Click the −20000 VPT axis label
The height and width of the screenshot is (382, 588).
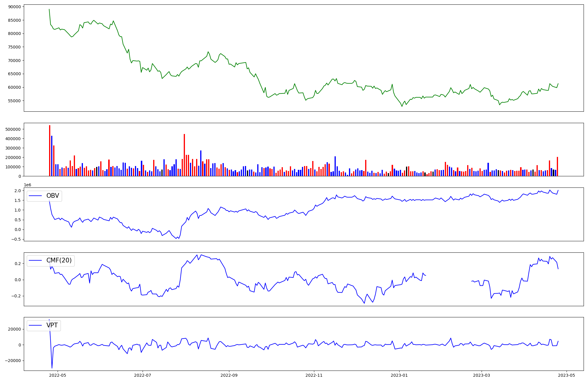[13, 361]
